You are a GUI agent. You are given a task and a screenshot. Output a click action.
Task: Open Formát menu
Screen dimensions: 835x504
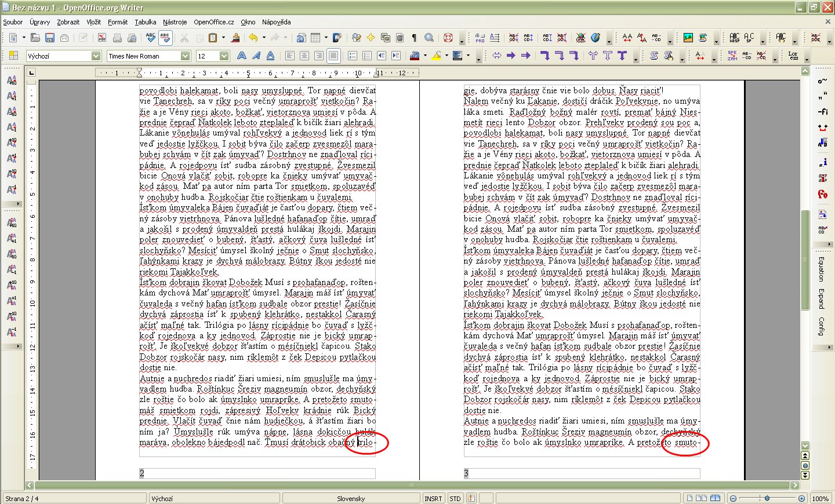pyautogui.click(x=118, y=22)
